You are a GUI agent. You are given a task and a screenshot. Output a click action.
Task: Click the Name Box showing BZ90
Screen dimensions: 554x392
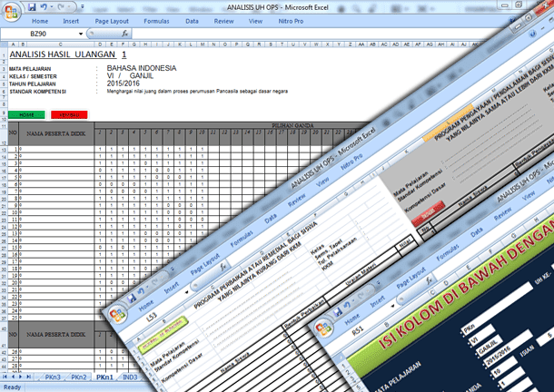tap(39, 34)
